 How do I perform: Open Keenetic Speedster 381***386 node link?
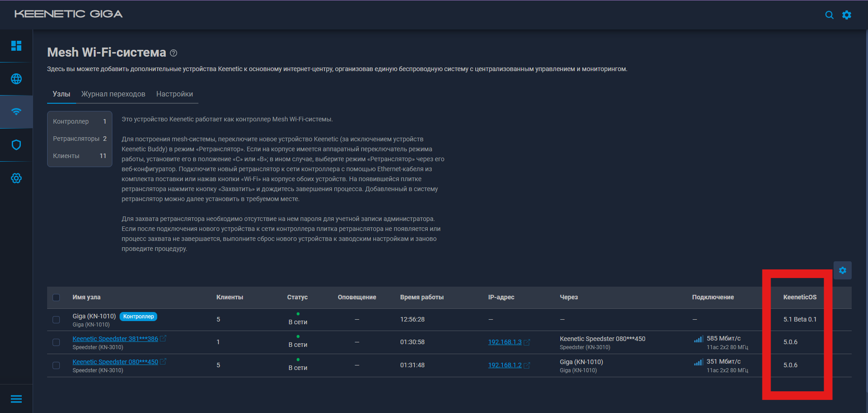click(x=115, y=339)
